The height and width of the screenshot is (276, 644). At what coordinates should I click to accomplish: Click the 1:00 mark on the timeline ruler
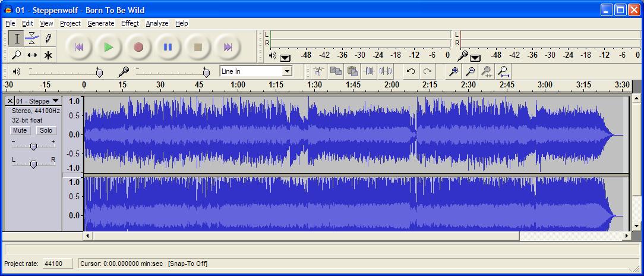pyautogui.click(x=238, y=84)
